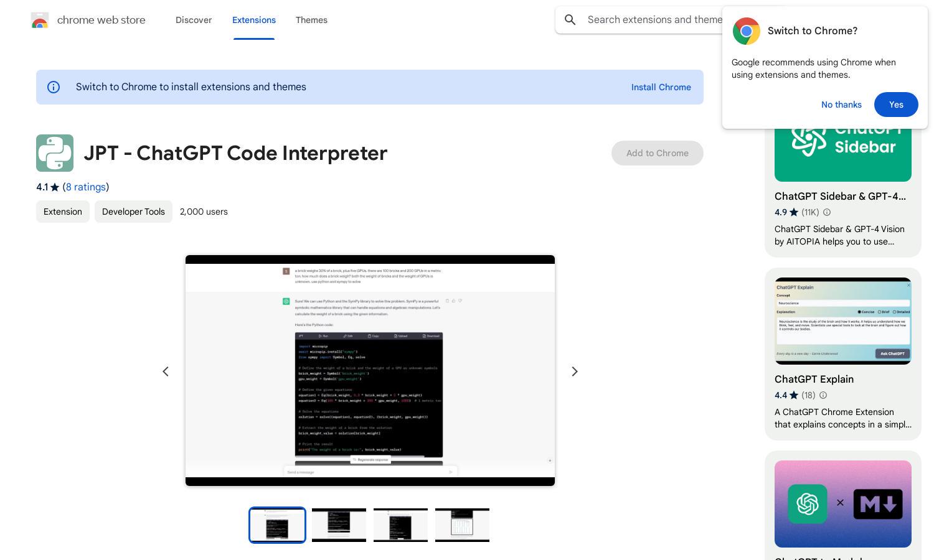
Task: Click the info icon next to 11K ratings
Action: [827, 212]
